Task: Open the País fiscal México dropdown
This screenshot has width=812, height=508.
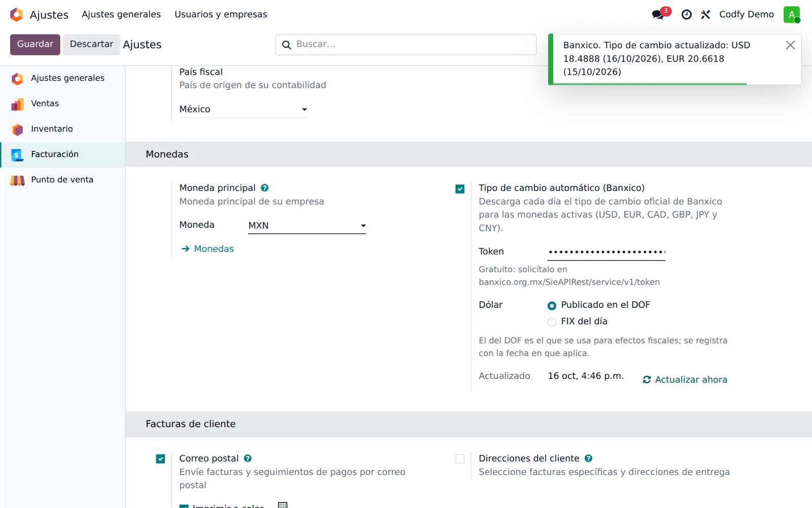Action: [x=243, y=109]
